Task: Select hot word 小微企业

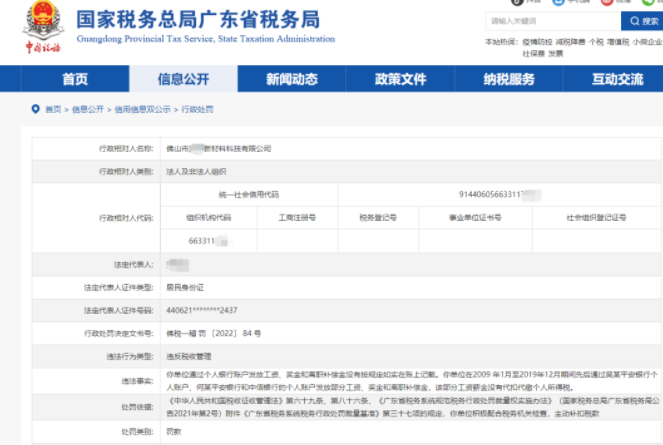Action: [647, 42]
